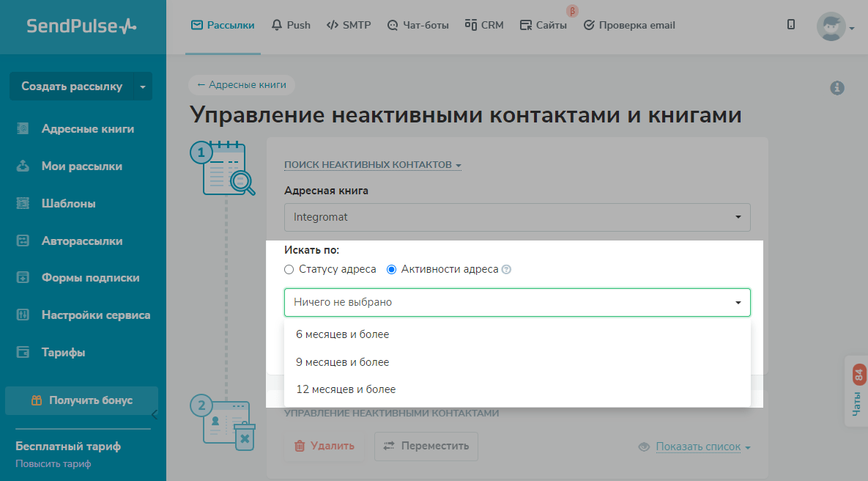Viewport: 868px width, 481px height.
Task: Collapse the Поиск неактивных контактов section
Action: 372,165
